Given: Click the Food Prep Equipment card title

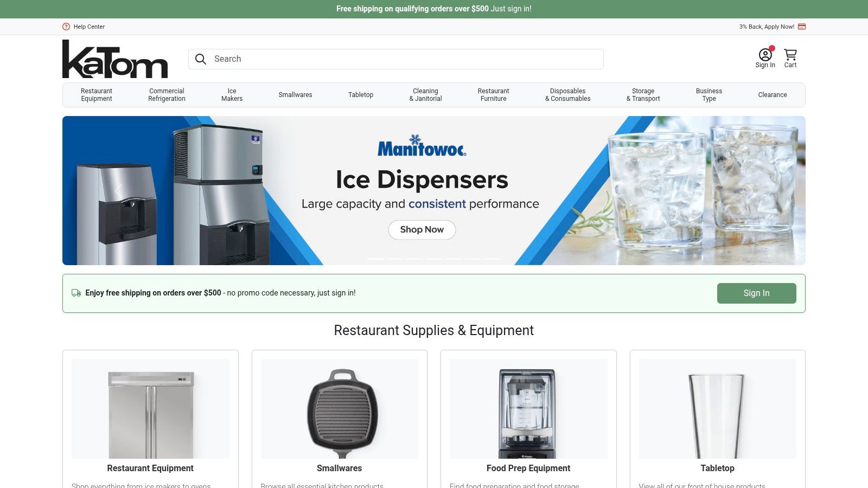Looking at the screenshot, I should click(x=528, y=468).
